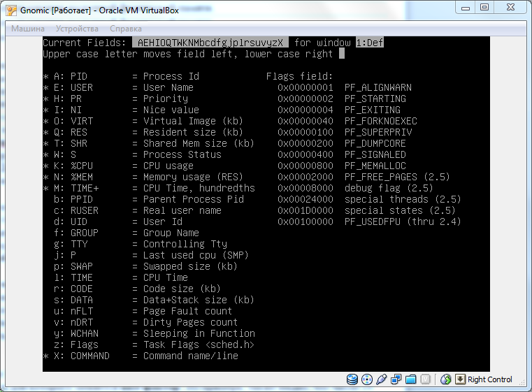The image size is (532, 392).
Task: Open the Устройства menu
Action: (x=77, y=29)
